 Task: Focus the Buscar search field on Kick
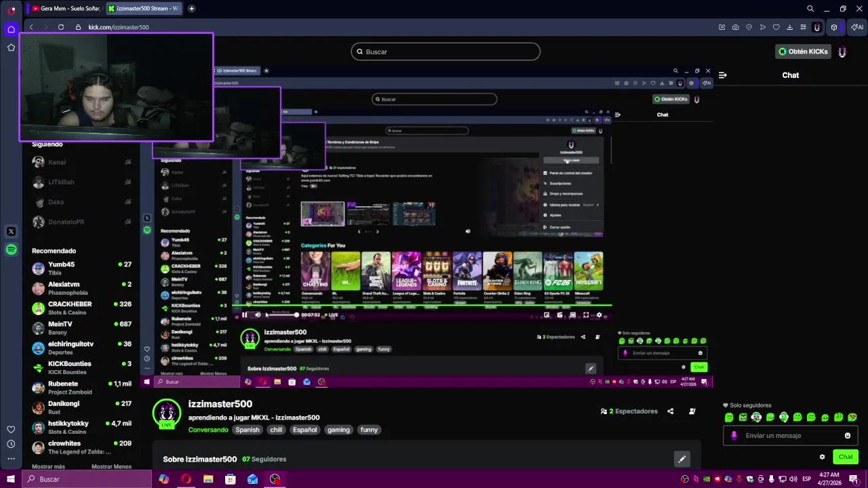pyautogui.click(x=446, y=52)
